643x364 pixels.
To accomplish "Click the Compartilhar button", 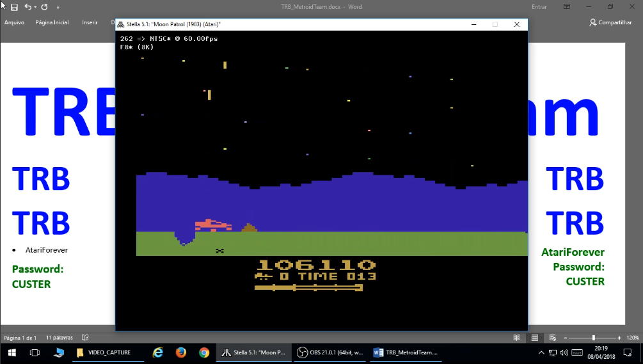I will [x=610, y=22].
